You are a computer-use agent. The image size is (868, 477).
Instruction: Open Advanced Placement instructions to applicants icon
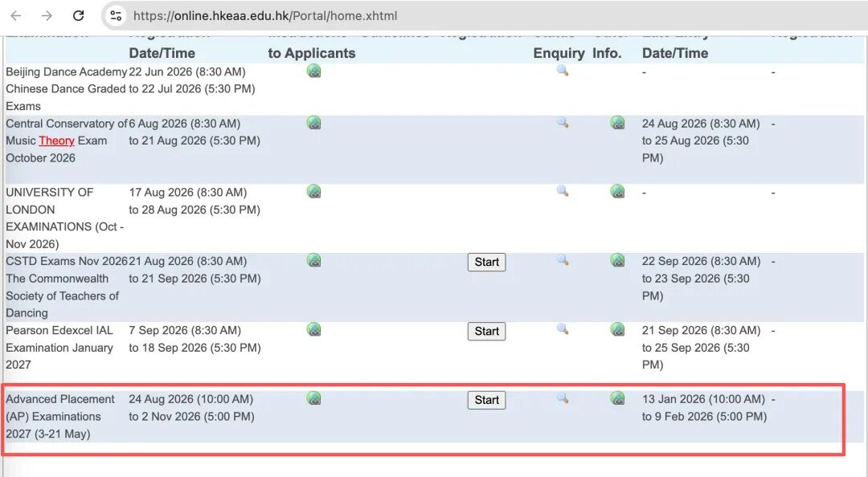pos(314,397)
